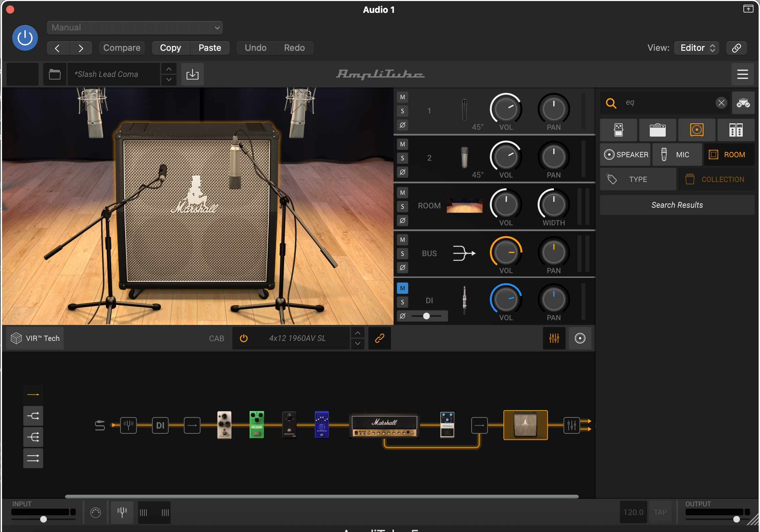Viewport: 760px width, 532px height.
Task: Select the cabinet category icon
Action: tap(697, 130)
